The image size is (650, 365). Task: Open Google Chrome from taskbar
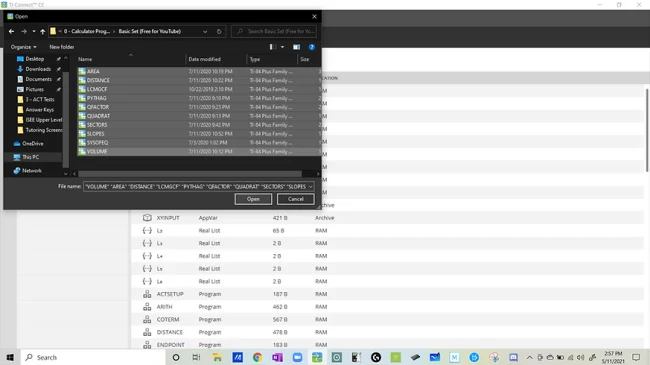click(x=257, y=358)
